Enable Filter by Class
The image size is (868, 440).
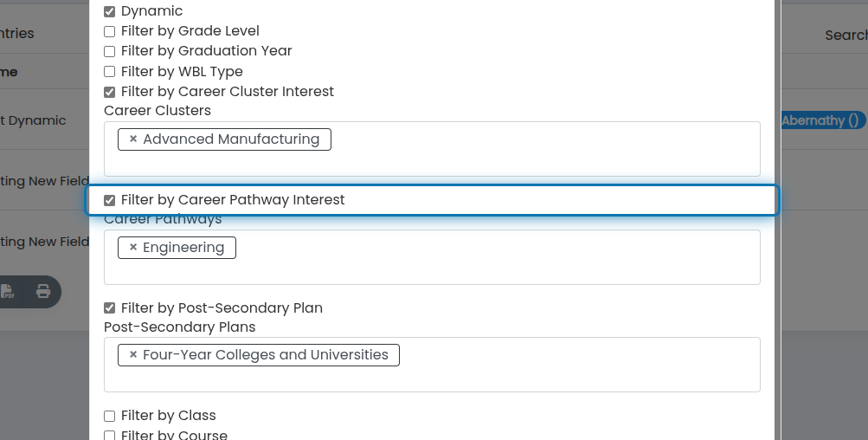coord(110,416)
